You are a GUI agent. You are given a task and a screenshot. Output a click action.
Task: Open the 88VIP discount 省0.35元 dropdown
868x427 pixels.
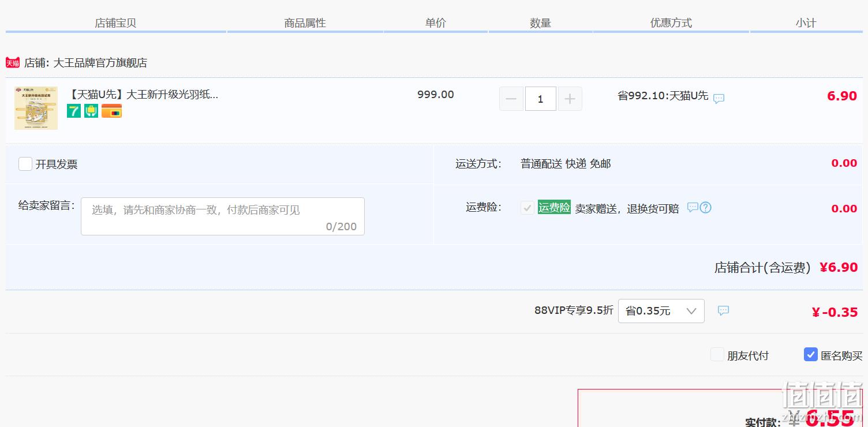(x=661, y=311)
